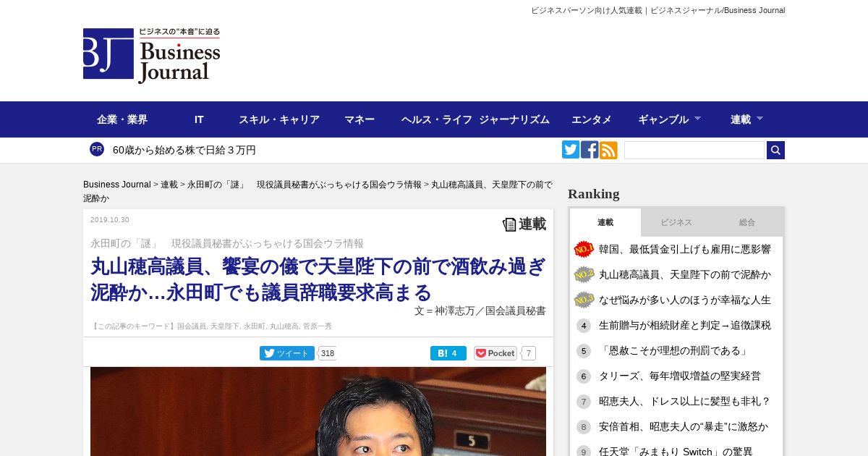The width and height of the screenshot is (868, 456).
Task: Open ranking article 安倍首相、昭恵夫人の"暴走"に激怒か
Action: pyautogui.click(x=684, y=427)
